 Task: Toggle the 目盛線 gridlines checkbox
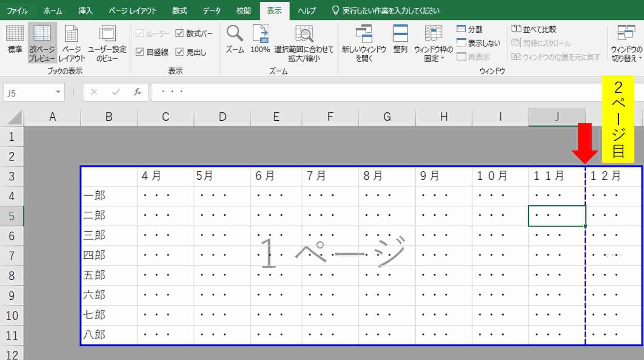tap(152, 52)
